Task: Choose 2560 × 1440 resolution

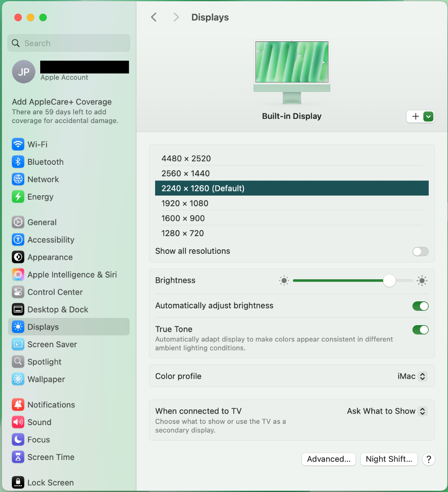Action: [x=292, y=173]
